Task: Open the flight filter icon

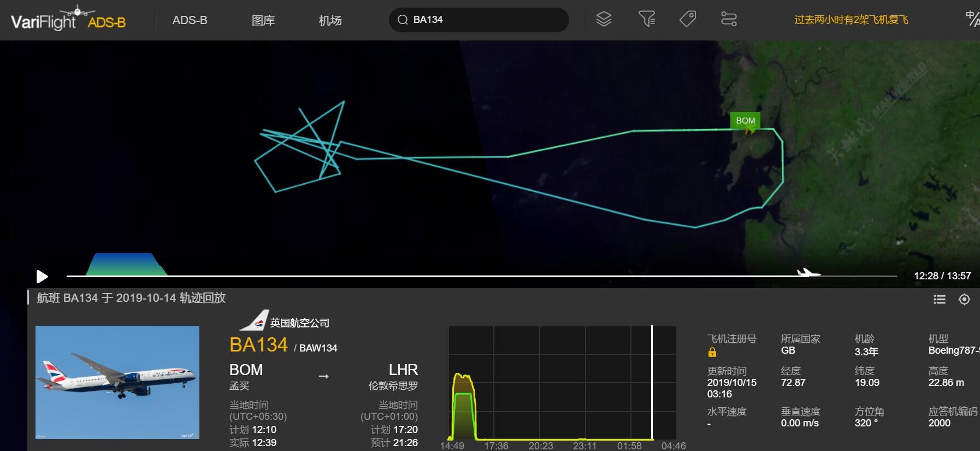Action: tap(646, 20)
